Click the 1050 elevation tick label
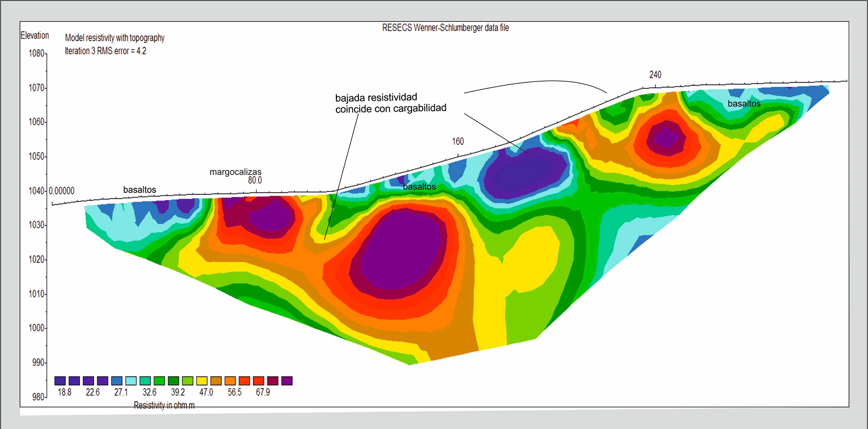Screen dimensions: 868x429 click(x=36, y=156)
